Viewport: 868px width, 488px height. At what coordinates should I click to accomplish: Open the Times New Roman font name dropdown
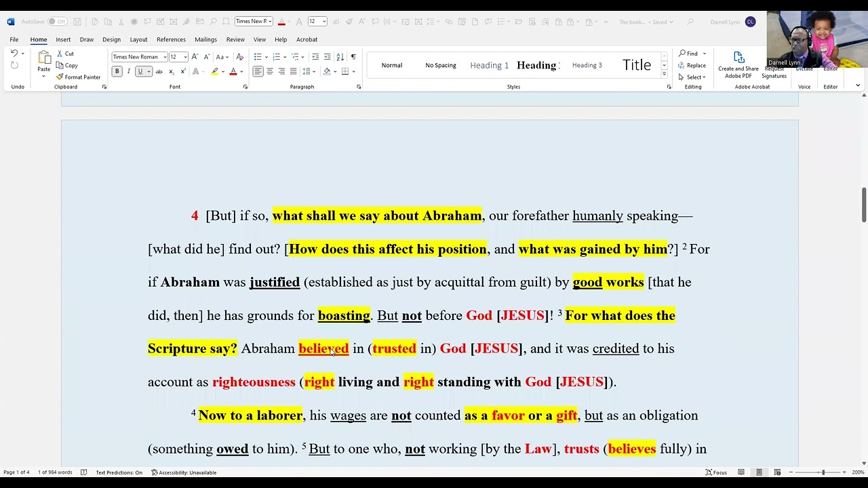click(x=165, y=57)
